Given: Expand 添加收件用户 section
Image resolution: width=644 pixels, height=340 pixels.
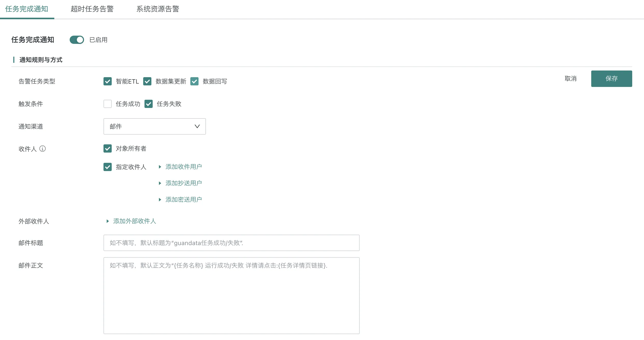Looking at the screenshot, I should [183, 167].
